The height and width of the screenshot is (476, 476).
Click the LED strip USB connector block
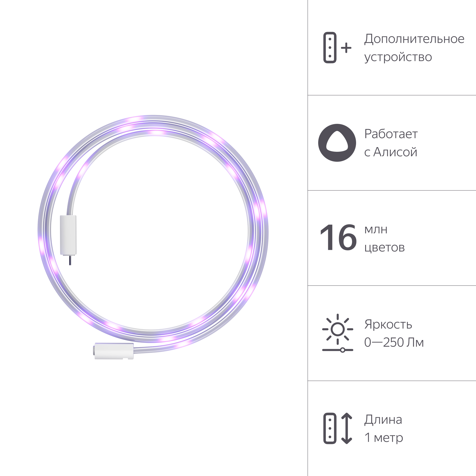tap(68, 235)
